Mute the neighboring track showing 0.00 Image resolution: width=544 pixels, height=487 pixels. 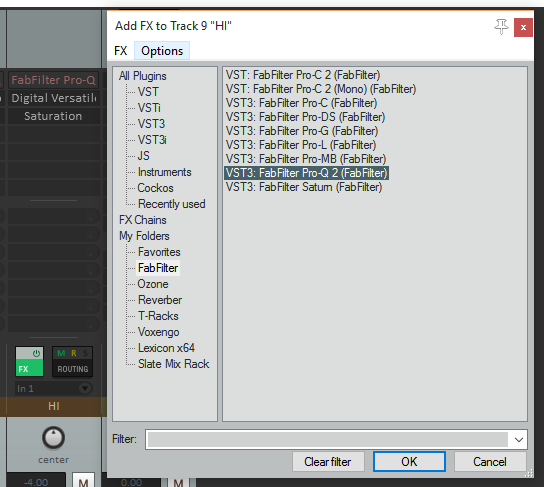[178, 482]
